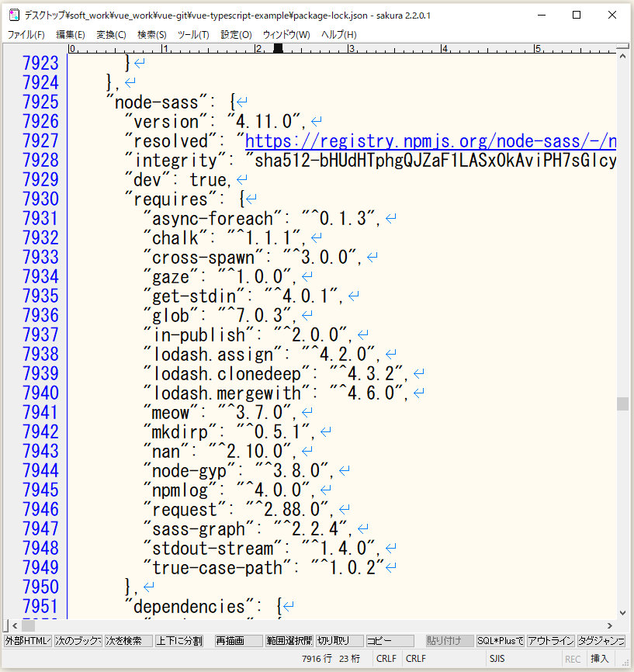Click the コピー copy button
The height and width of the screenshot is (672, 634).
pyautogui.click(x=390, y=641)
